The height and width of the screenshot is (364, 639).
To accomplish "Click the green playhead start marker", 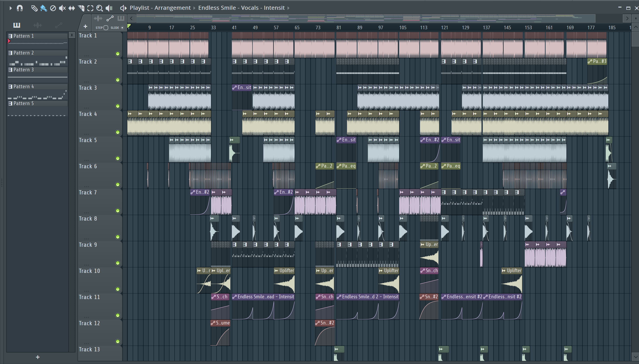I will 129,26.
